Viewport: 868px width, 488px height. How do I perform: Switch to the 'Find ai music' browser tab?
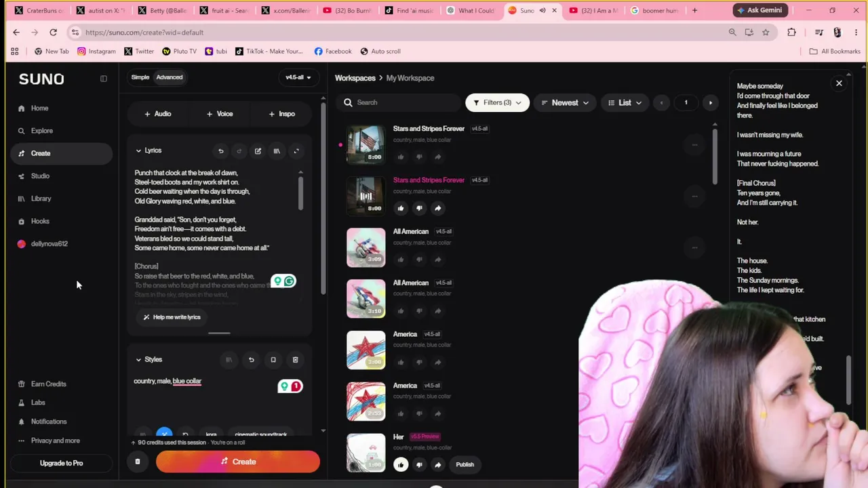(409, 10)
